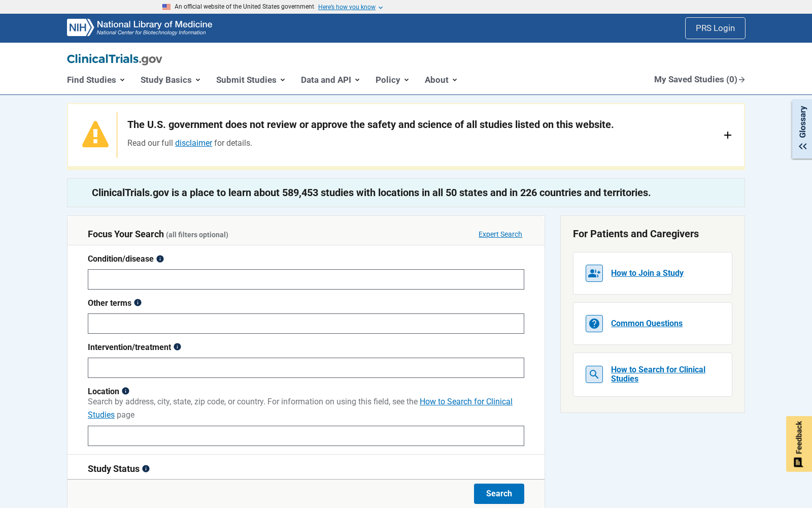Focus the Other terms input field

[x=306, y=324]
